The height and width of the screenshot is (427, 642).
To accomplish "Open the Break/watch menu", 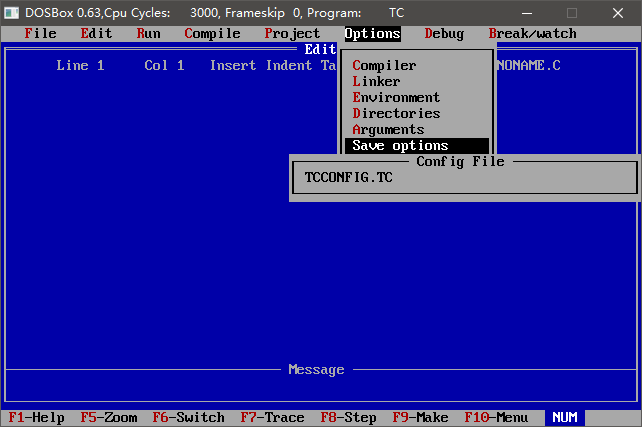I will pos(532,34).
